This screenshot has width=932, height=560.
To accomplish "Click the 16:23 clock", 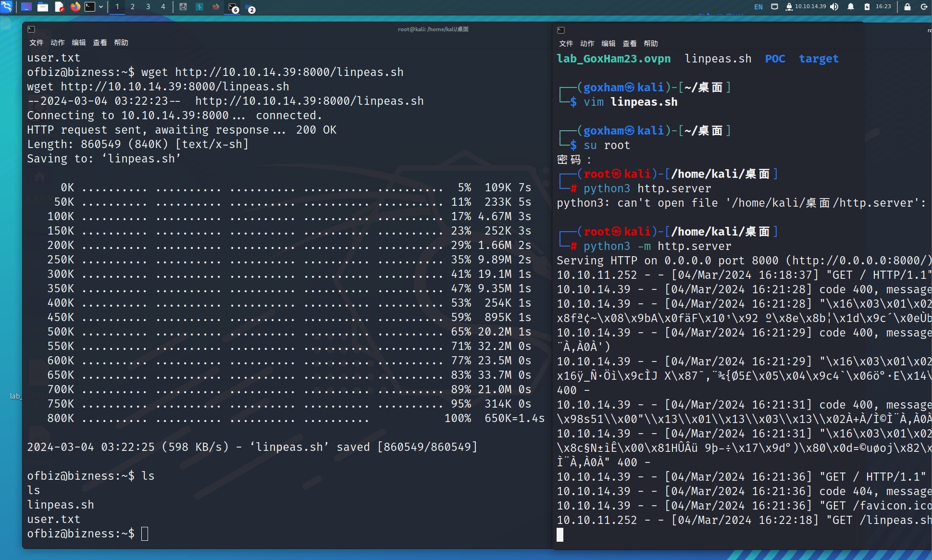I will [883, 7].
